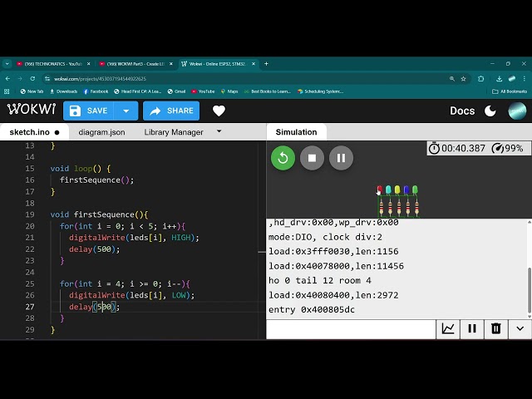Open browser downloads icon

[x=499, y=79]
